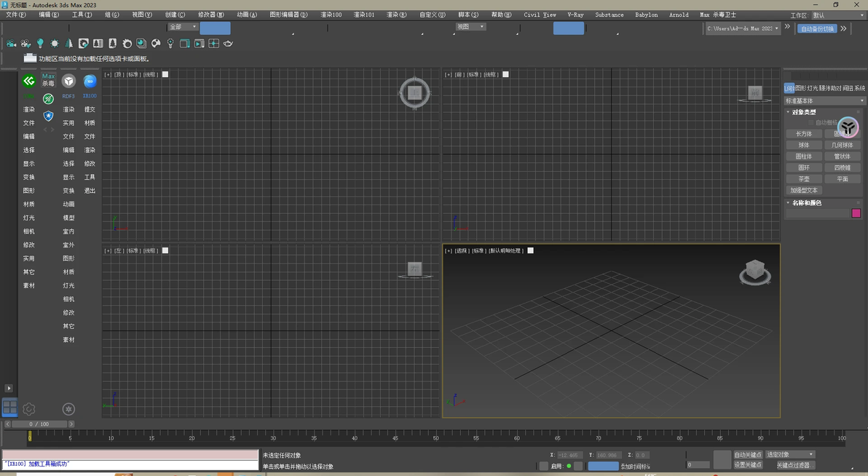
Task: Click the green striped circle icon
Action: (x=49, y=98)
